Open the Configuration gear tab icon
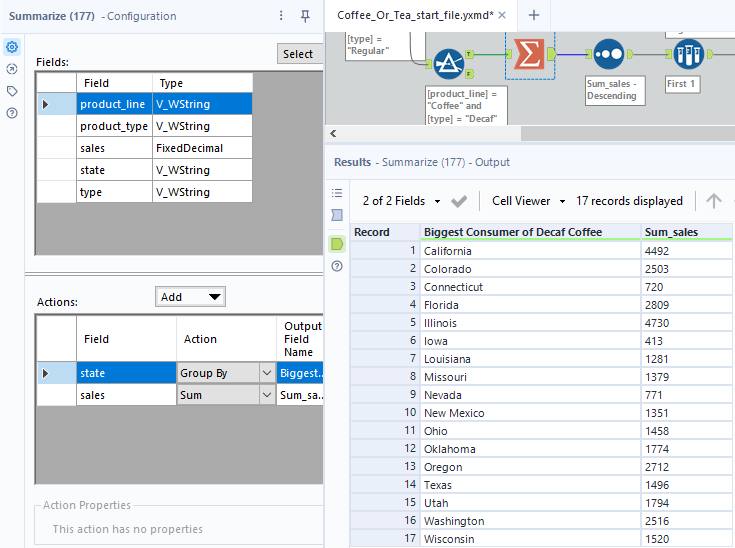The image size is (735, 548). click(x=12, y=47)
